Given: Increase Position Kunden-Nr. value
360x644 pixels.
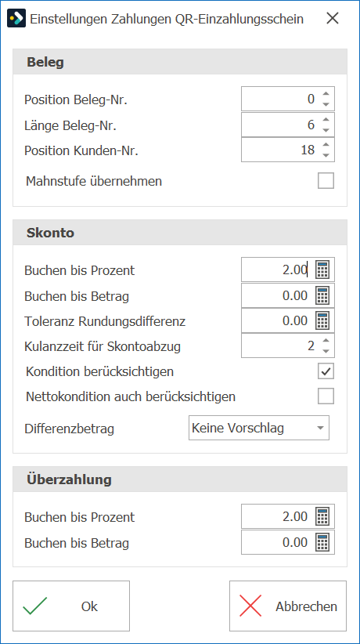Looking at the screenshot, I should point(326,145).
